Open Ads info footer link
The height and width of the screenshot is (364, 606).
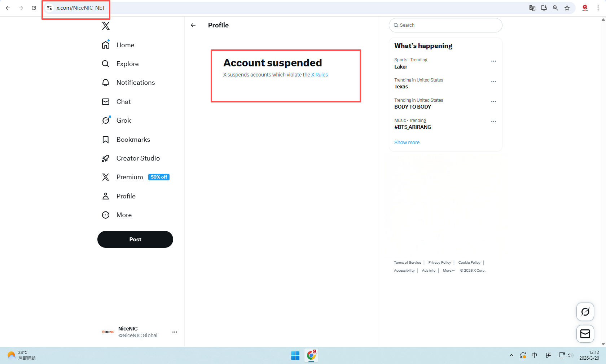(429, 271)
